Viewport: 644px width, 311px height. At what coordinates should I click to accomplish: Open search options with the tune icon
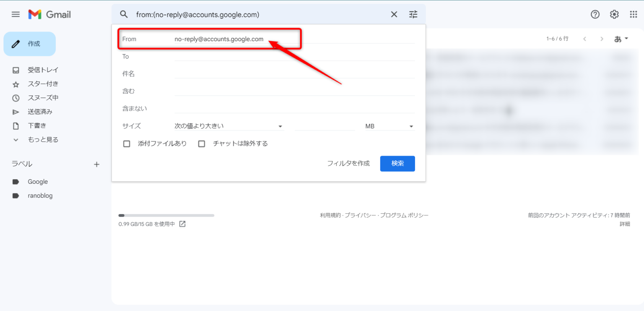click(x=413, y=14)
